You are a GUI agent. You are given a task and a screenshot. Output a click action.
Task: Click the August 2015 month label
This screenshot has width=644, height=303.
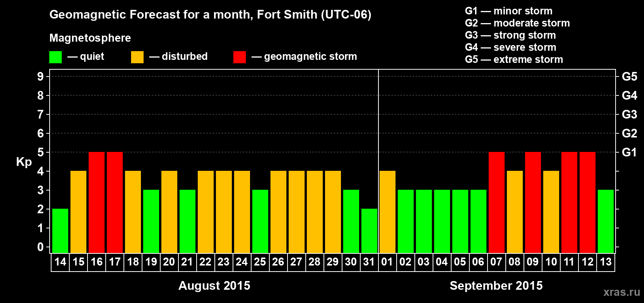click(214, 286)
